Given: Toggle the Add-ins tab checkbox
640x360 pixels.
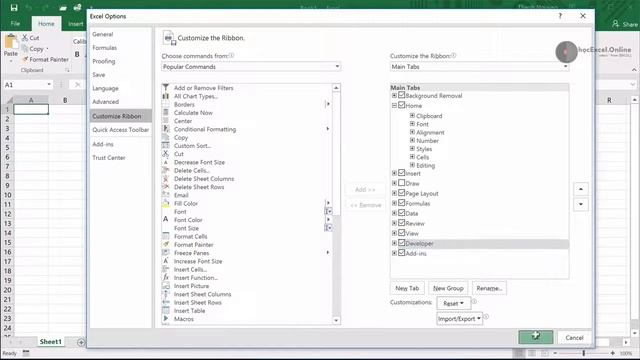Looking at the screenshot, I should tap(402, 253).
